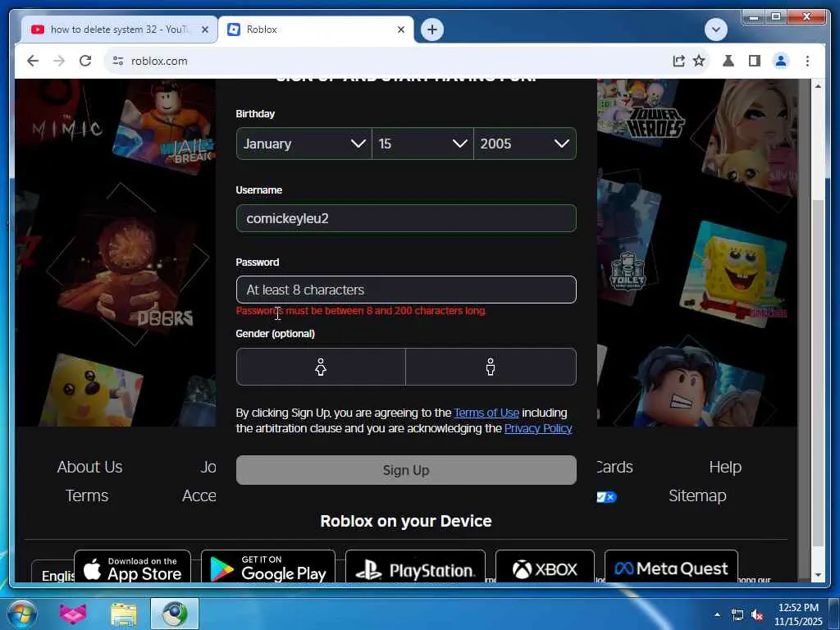Open the pink cat taskbar app
This screenshot has height=630, width=840.
(73, 614)
